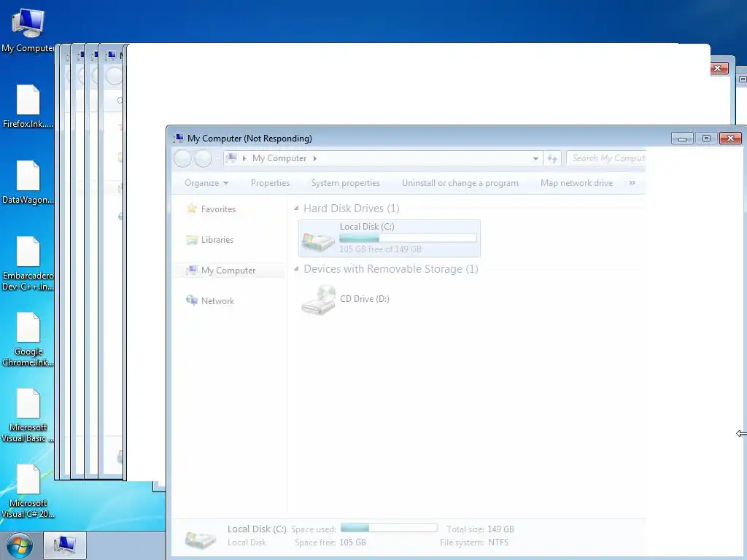The width and height of the screenshot is (747, 560).
Task: Select the Microsoft Visual C# desktop file icon
Action: [28, 480]
